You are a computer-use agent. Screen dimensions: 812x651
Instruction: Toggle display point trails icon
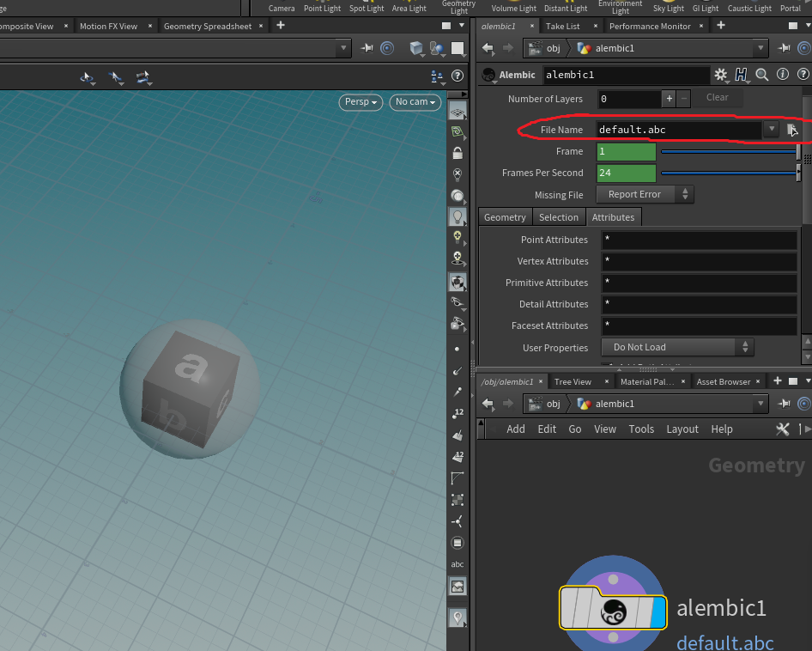click(458, 392)
